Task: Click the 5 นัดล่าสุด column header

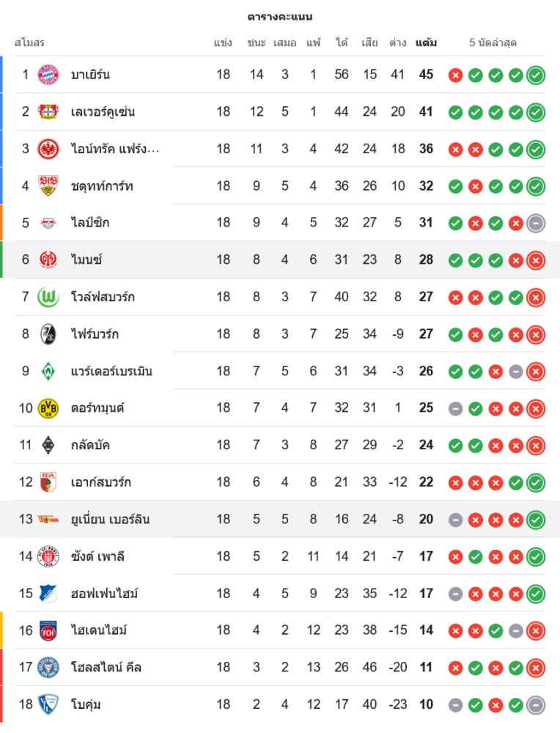Action: 493,43
